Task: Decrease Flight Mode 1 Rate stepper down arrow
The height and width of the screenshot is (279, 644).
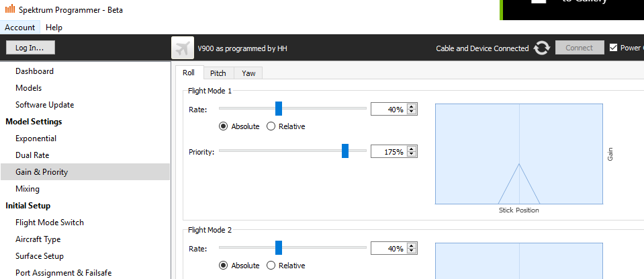Action: [412, 112]
